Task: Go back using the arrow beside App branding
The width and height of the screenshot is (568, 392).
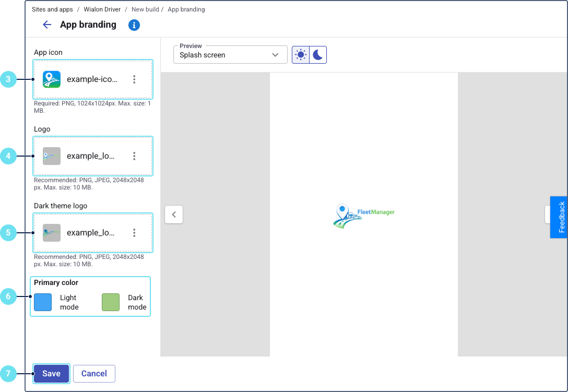Action: (47, 25)
